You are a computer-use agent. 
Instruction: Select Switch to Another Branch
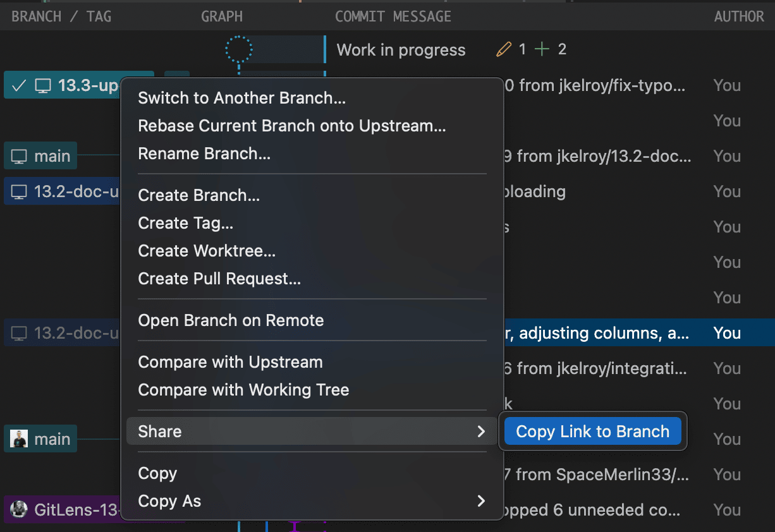coord(241,98)
